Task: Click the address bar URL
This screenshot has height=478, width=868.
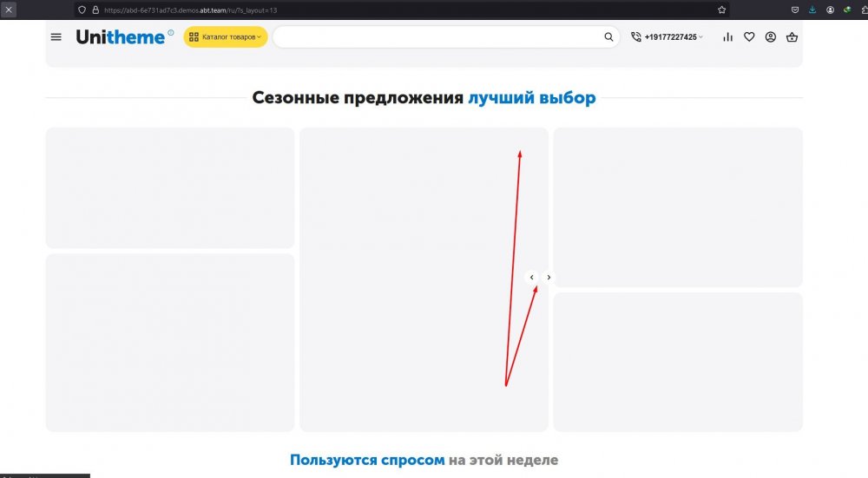Action: click(190, 10)
